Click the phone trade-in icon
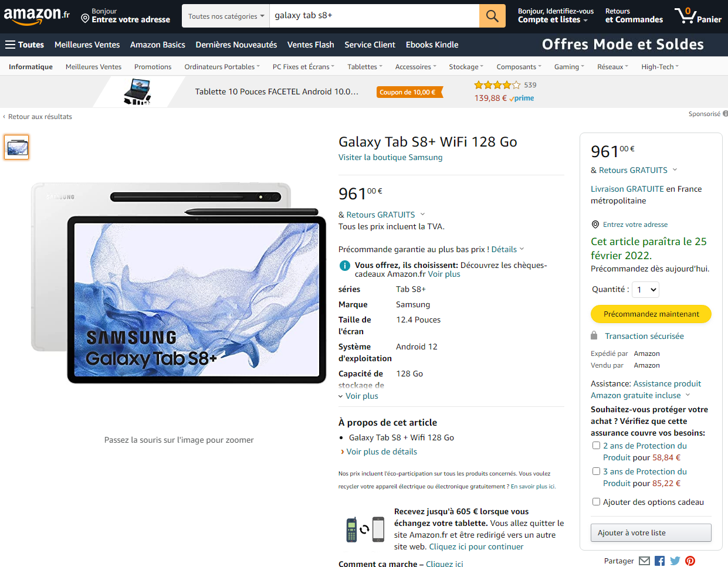The image size is (728, 567). pos(365,529)
